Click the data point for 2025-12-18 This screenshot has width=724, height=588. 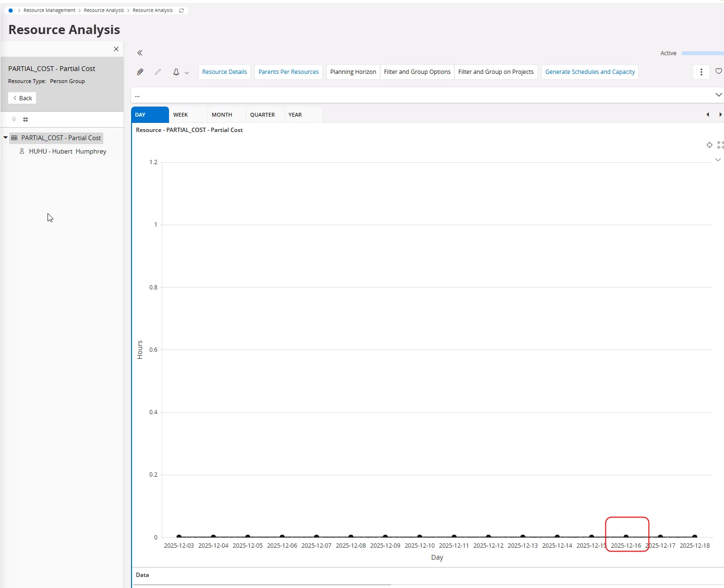click(695, 537)
